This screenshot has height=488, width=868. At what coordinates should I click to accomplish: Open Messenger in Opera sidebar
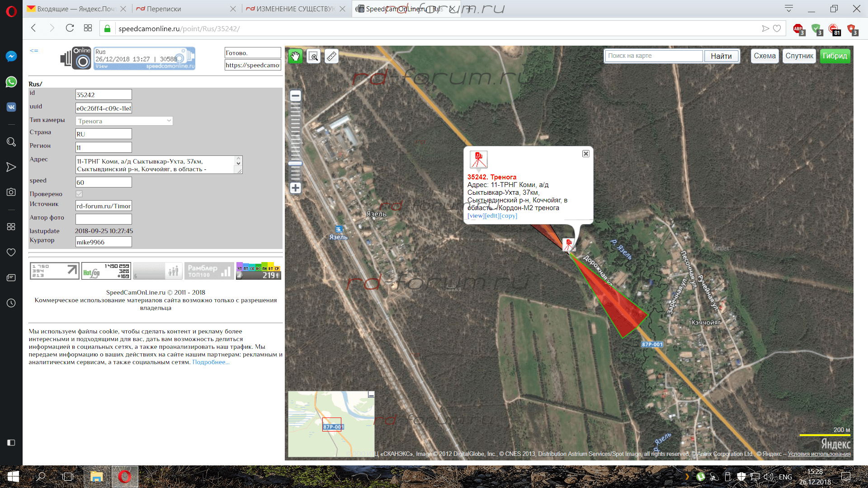(x=11, y=56)
